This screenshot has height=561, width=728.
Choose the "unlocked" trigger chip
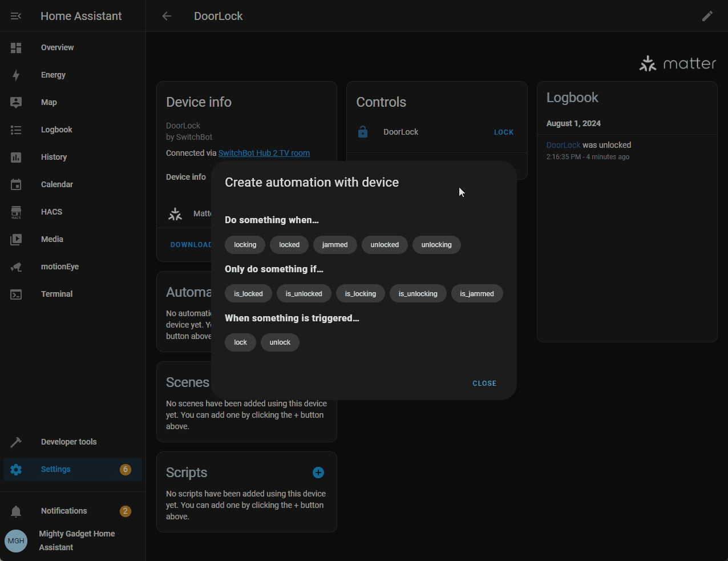(385, 245)
